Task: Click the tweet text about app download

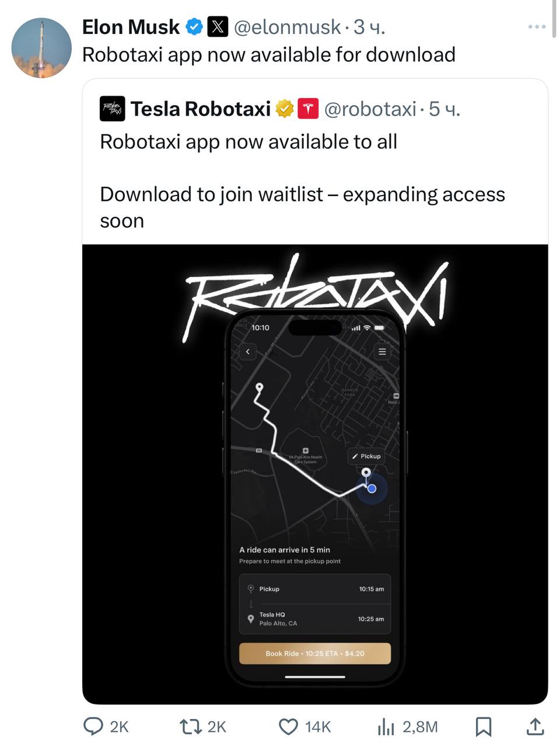Action: coord(269,55)
